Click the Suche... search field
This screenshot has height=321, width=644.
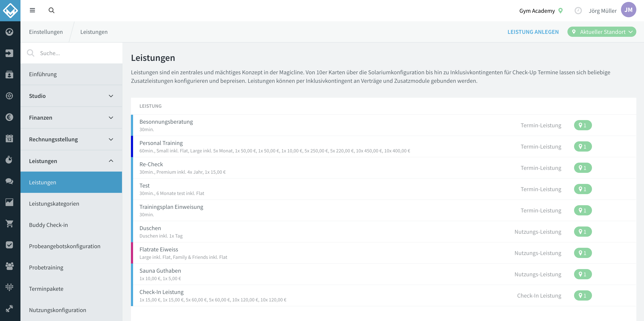71,53
